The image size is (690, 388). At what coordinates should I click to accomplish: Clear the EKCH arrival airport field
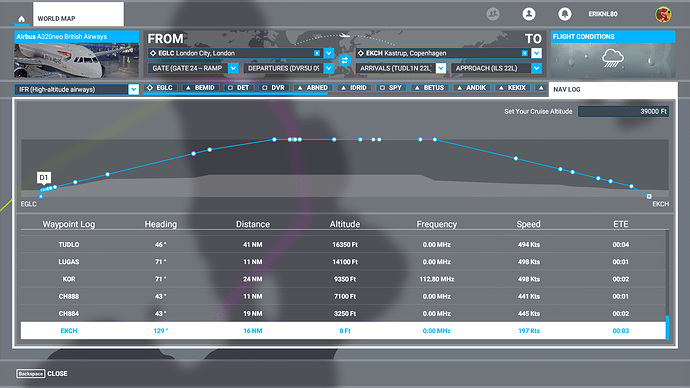click(x=525, y=53)
